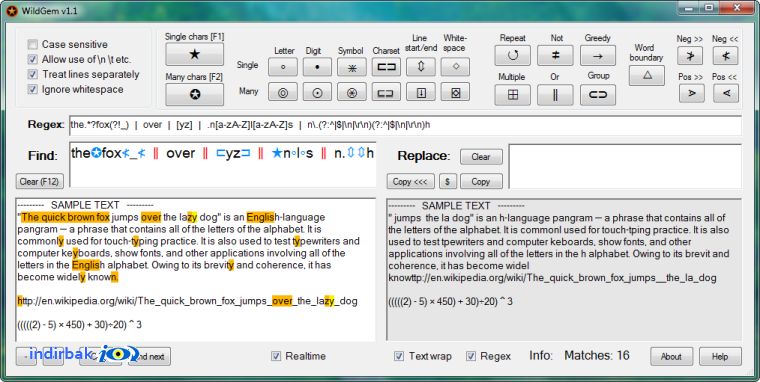
Task: Click inside the Find pattern box
Action: pyautogui.click(x=223, y=165)
